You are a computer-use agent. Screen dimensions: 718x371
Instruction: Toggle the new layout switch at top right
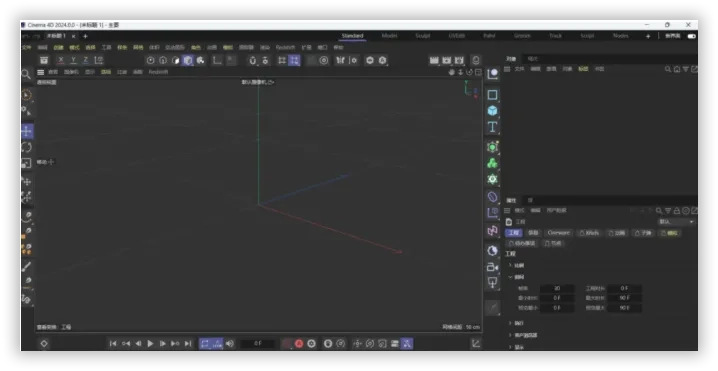691,36
